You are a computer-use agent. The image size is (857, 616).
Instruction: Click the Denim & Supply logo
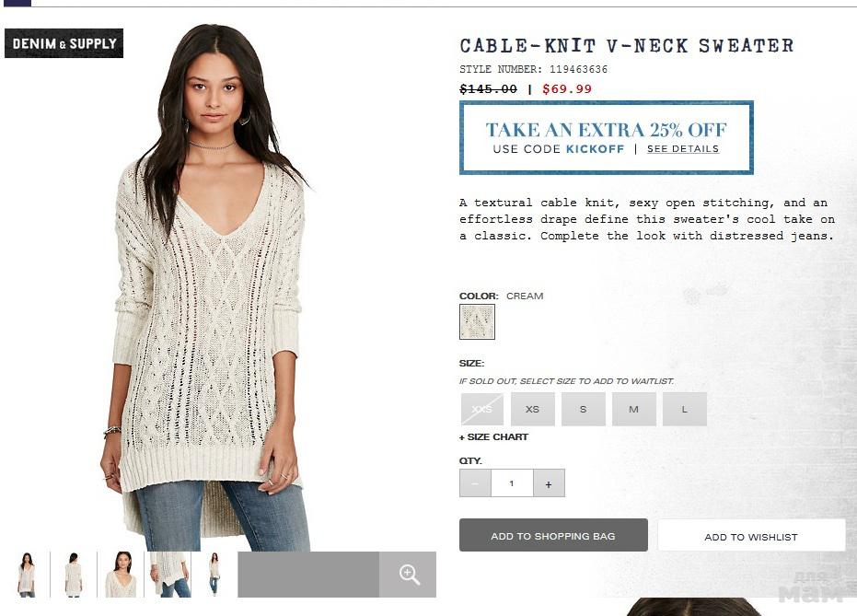click(64, 43)
